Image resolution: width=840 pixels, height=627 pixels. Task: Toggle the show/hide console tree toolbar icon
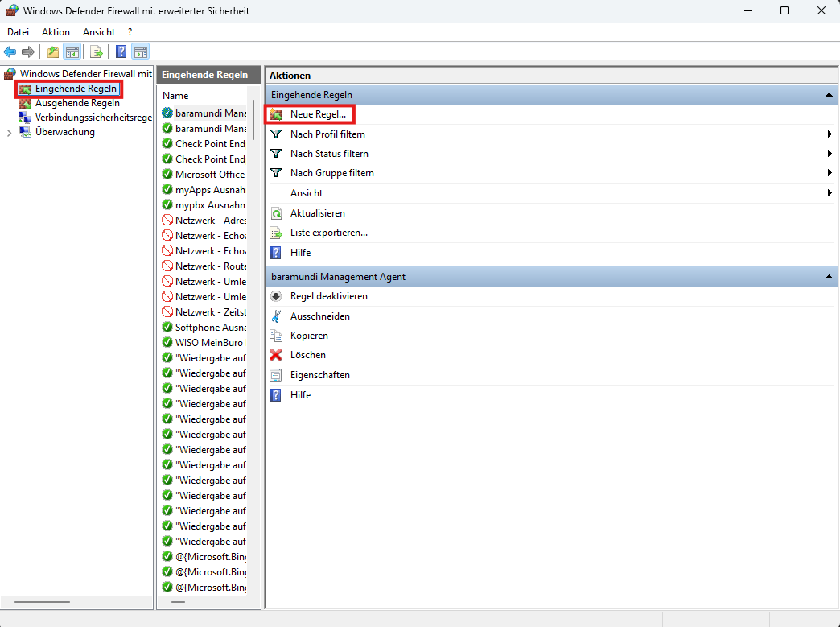click(x=72, y=52)
